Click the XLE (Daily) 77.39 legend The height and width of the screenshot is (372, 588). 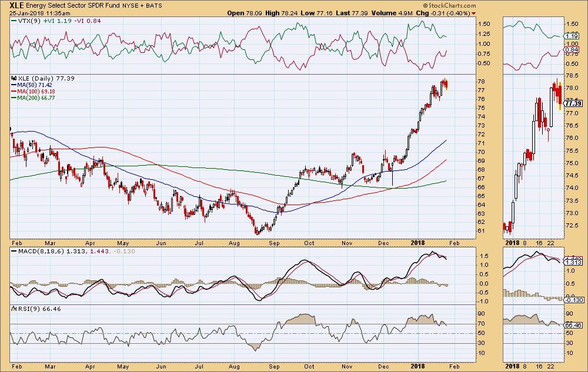pos(46,78)
